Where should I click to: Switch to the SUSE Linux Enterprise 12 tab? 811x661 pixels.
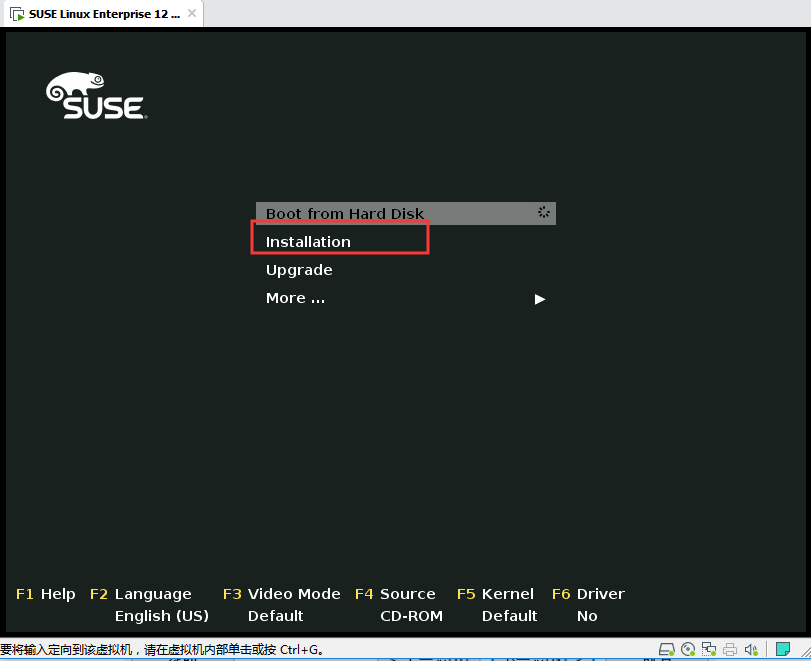(100, 14)
